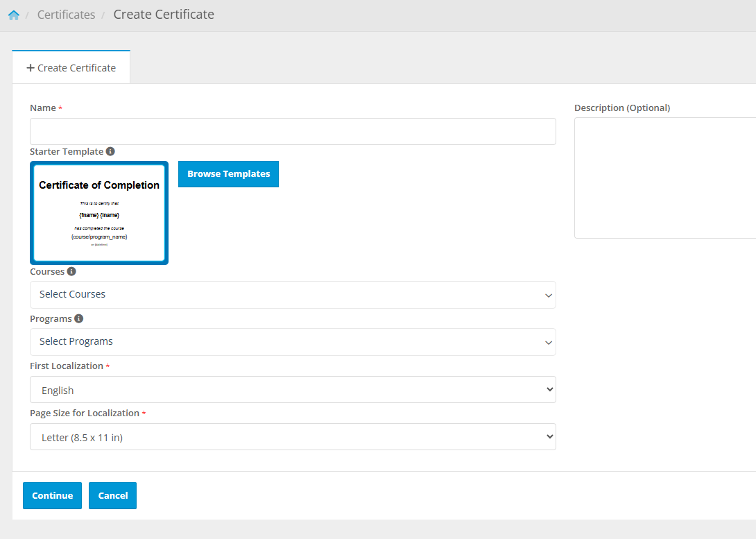Screen dimensions: 756x539
Task: Click the Cancel button
Action: coord(112,495)
